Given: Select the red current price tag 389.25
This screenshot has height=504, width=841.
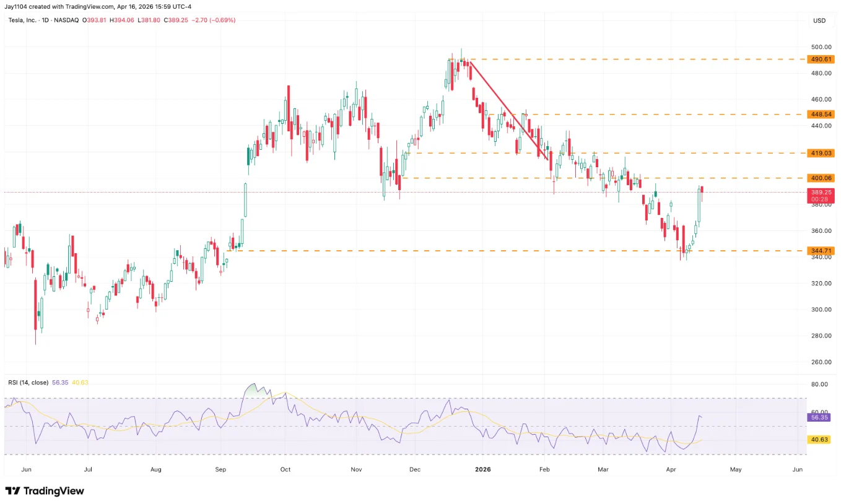Looking at the screenshot, I should pyautogui.click(x=820, y=193).
